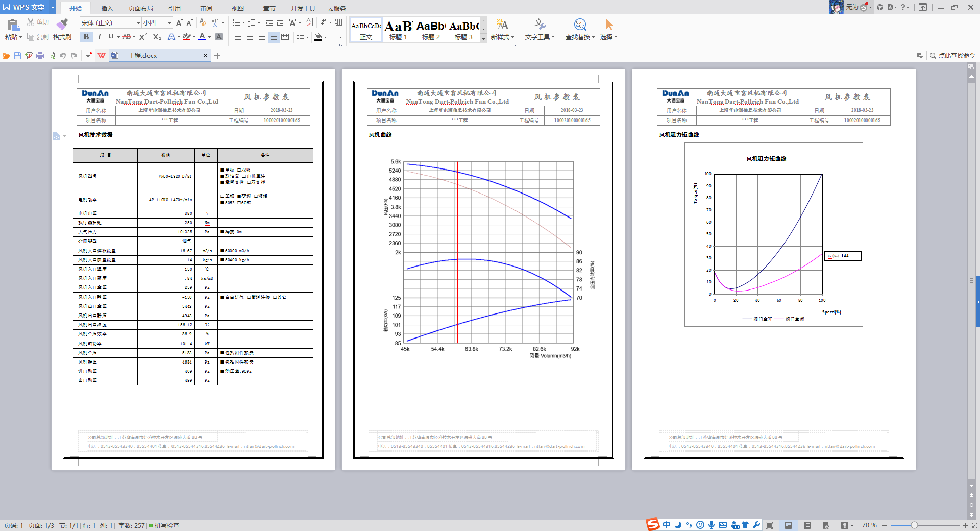Open Find and Replace (查找替换)
Viewport: 980px width, 531px height.
point(580,30)
